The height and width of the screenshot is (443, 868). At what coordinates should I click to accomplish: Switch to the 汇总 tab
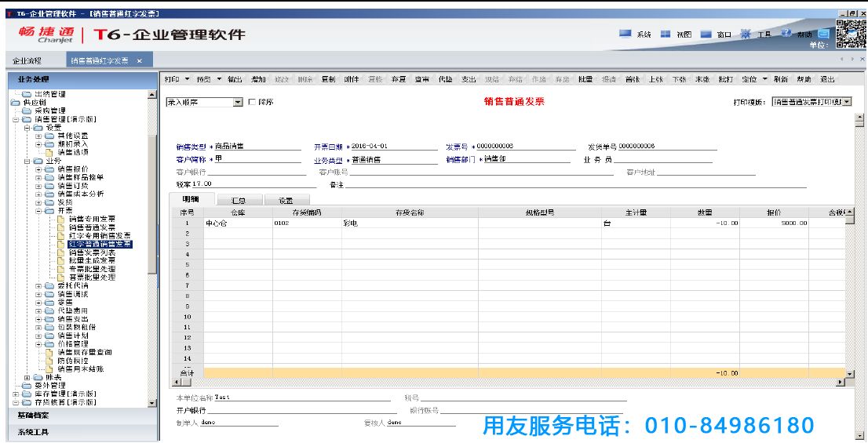pos(239,201)
